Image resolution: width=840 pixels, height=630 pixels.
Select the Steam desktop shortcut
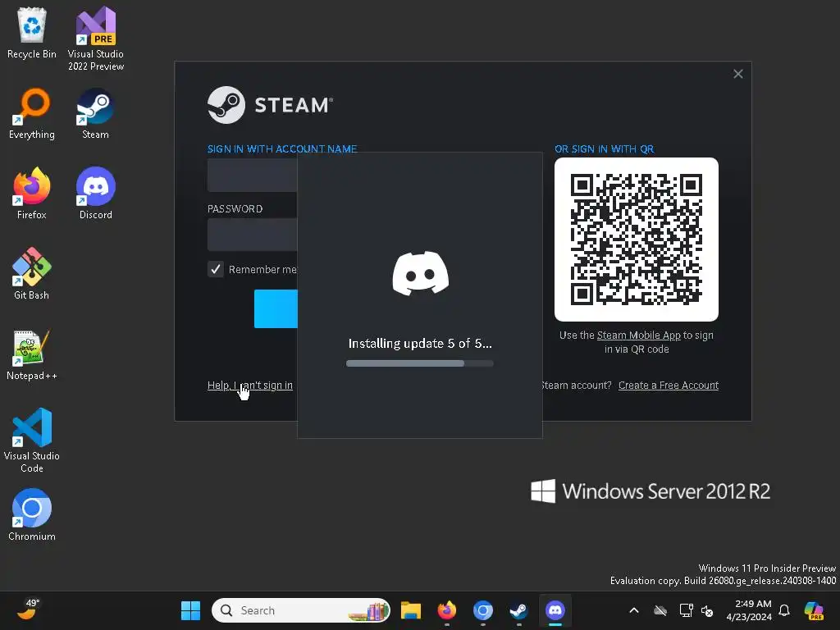(x=95, y=113)
